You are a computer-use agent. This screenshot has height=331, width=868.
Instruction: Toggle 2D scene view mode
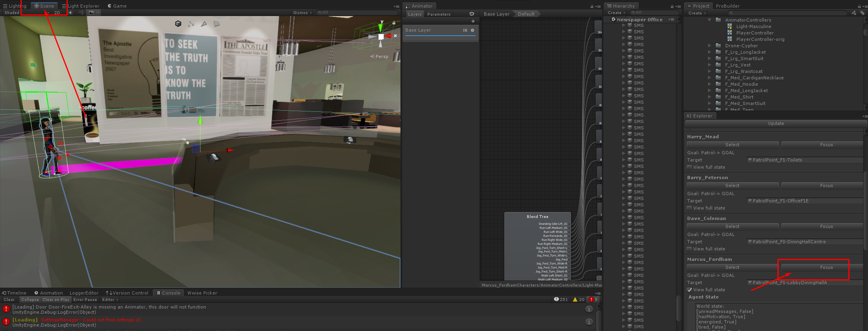point(57,13)
